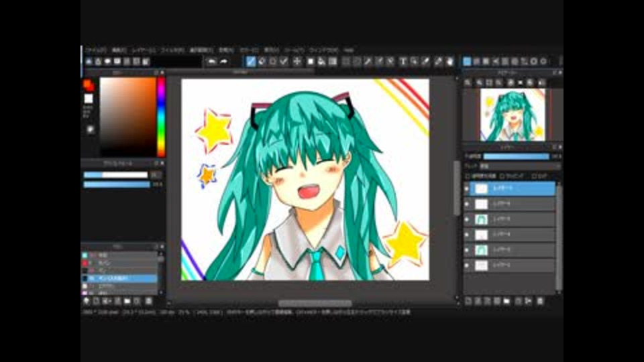Adjust the layer Opacity slider

(517, 156)
